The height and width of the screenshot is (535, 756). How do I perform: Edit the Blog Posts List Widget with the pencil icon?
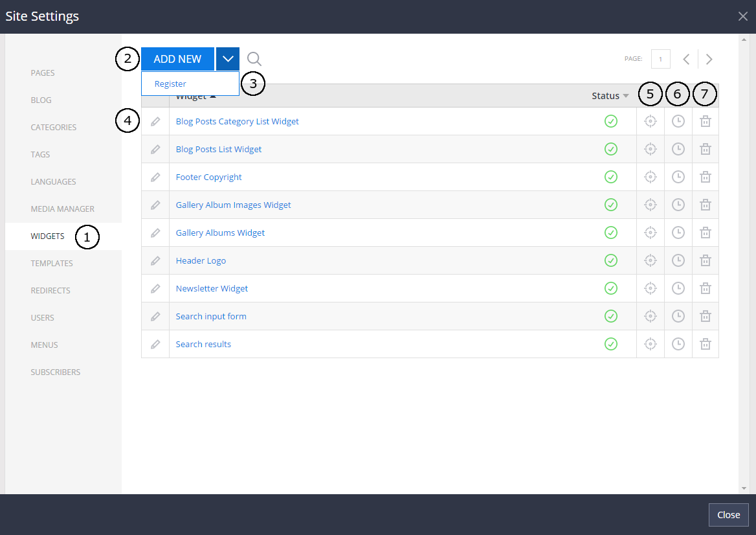tap(155, 149)
